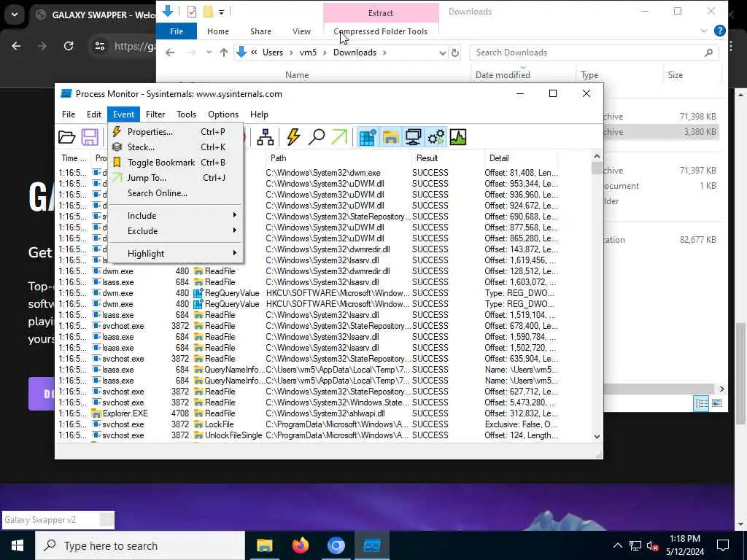Click the Jump To green arrow toolbar icon
The width and height of the screenshot is (747, 560).
pos(339,137)
